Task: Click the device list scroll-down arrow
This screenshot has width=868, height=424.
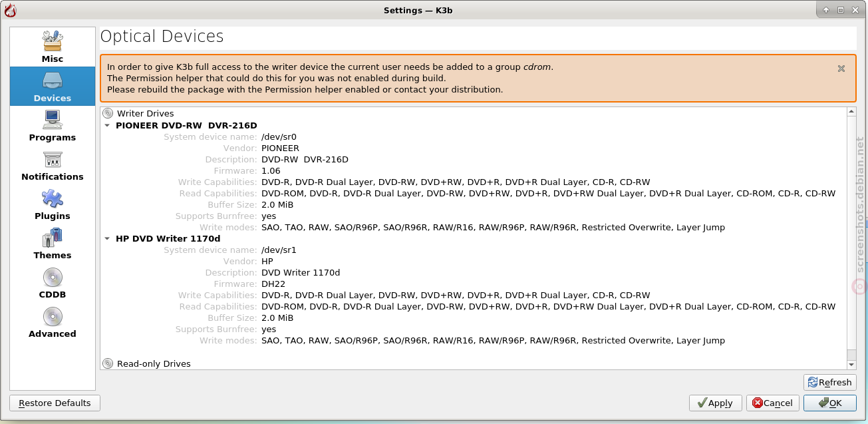Action: pos(851,365)
